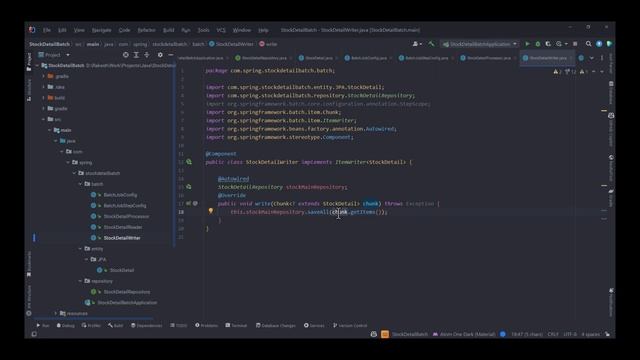
Task: Switch to StockDetailProcessor.java tab
Action: 488,58
